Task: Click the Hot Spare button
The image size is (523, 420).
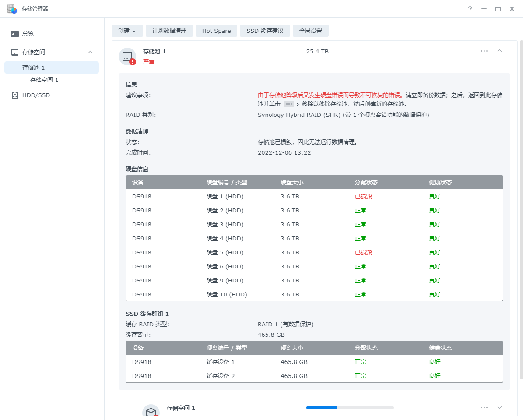Action: (x=216, y=31)
